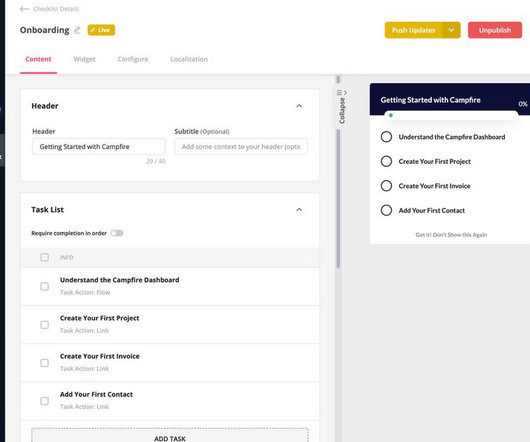Check the Create Your First Invoice task checkbox
This screenshot has width=530, height=442.
point(45,363)
